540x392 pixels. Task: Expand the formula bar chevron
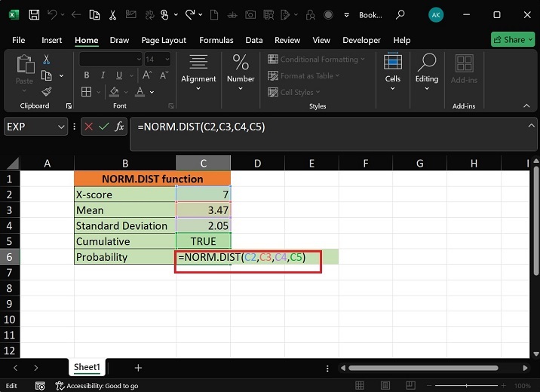[531, 126]
